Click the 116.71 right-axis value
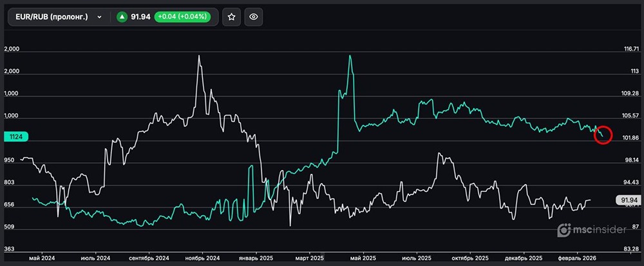644x266 pixels. [630, 49]
